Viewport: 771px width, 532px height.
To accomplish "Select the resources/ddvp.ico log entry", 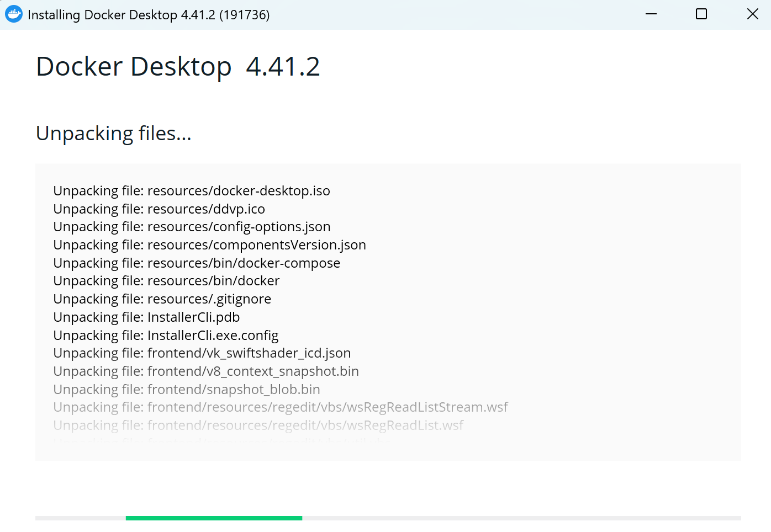I will [x=159, y=209].
